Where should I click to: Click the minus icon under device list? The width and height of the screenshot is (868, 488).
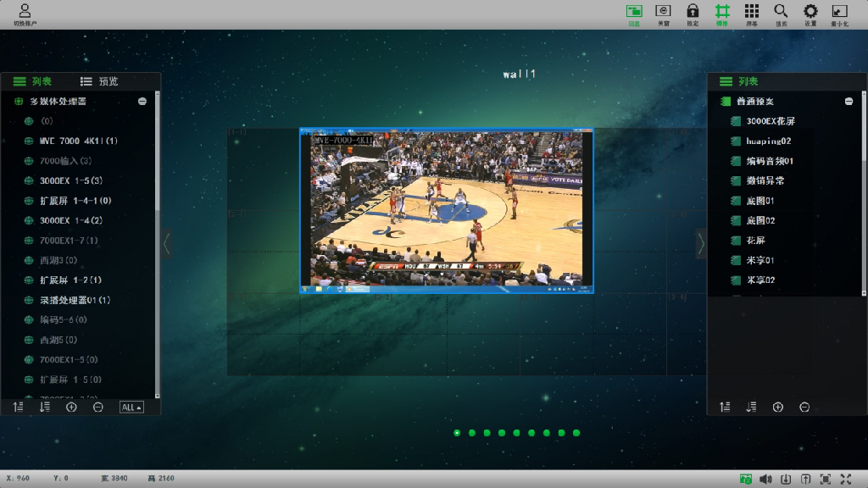(x=98, y=408)
